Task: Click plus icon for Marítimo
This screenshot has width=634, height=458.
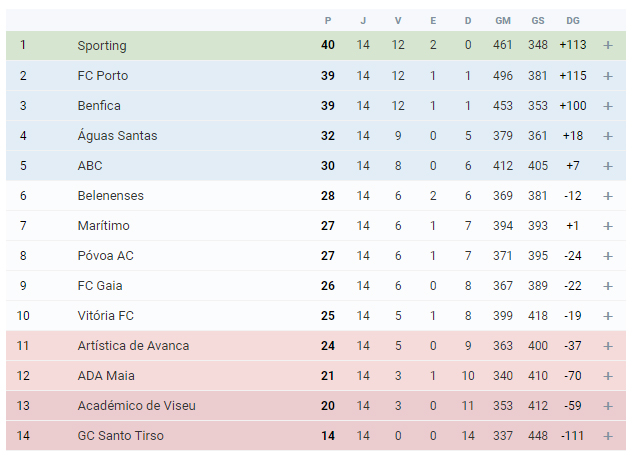Action: (x=608, y=226)
